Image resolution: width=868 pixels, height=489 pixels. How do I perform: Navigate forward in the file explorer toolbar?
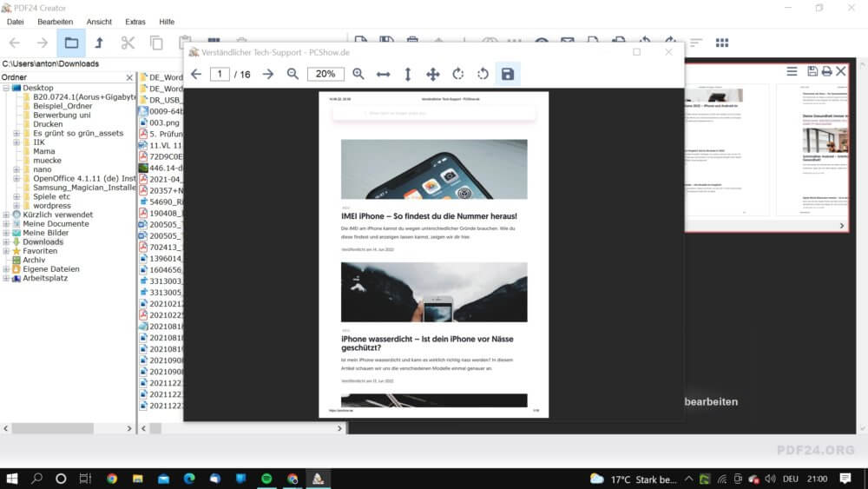(43, 43)
